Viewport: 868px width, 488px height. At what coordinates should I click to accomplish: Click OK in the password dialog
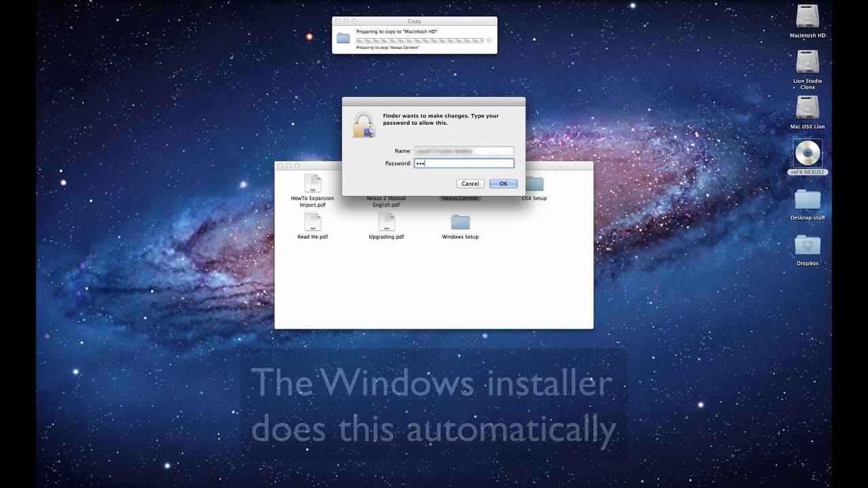click(503, 184)
